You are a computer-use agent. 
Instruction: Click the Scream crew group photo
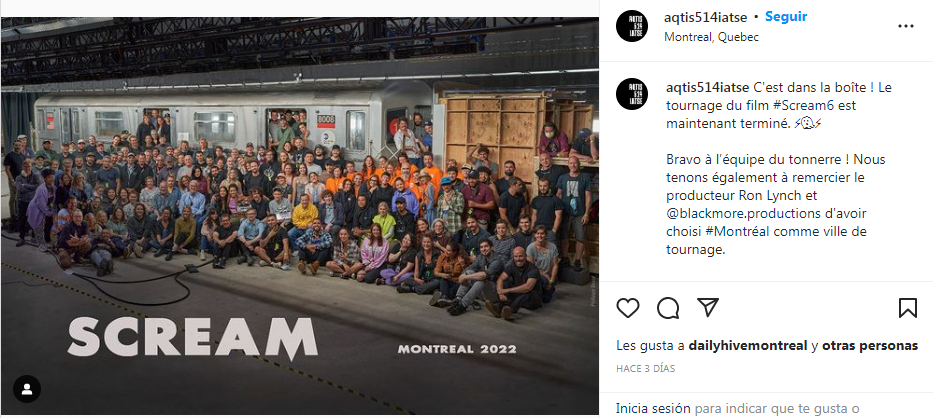[x=300, y=200]
